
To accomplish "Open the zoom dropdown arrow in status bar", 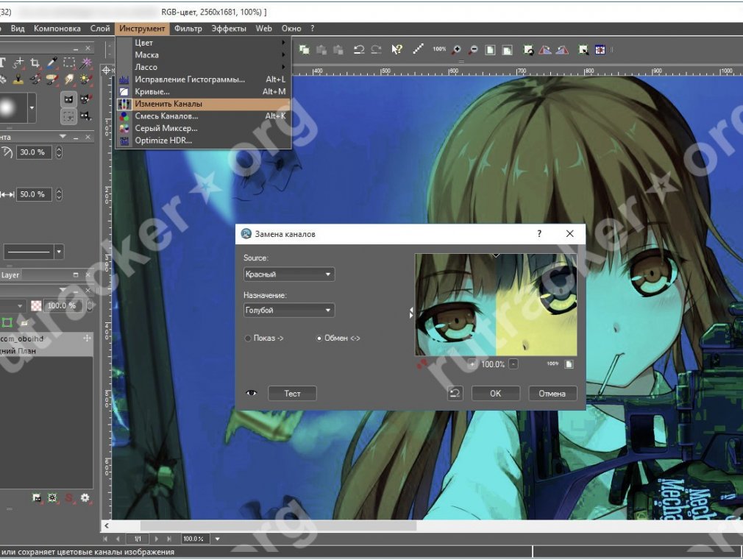I will coord(218,539).
